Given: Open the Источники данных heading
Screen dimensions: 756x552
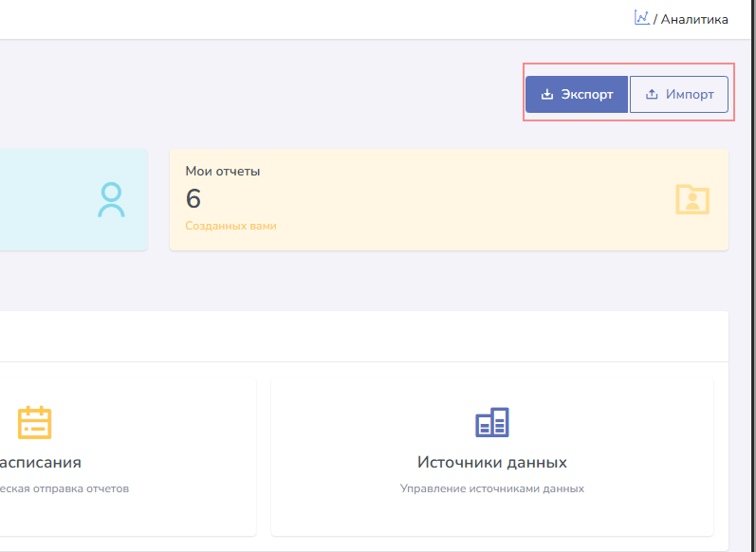Looking at the screenshot, I should pos(492,463).
